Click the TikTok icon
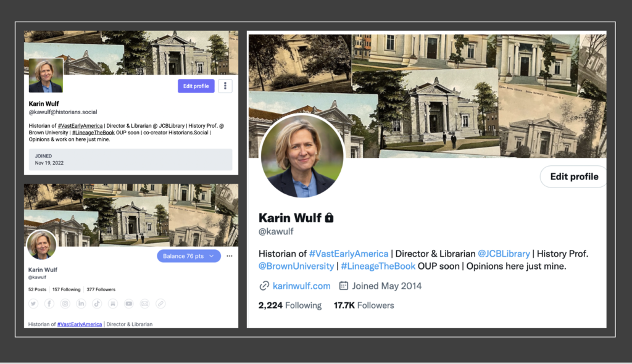This screenshot has height=364, width=632. click(x=97, y=304)
